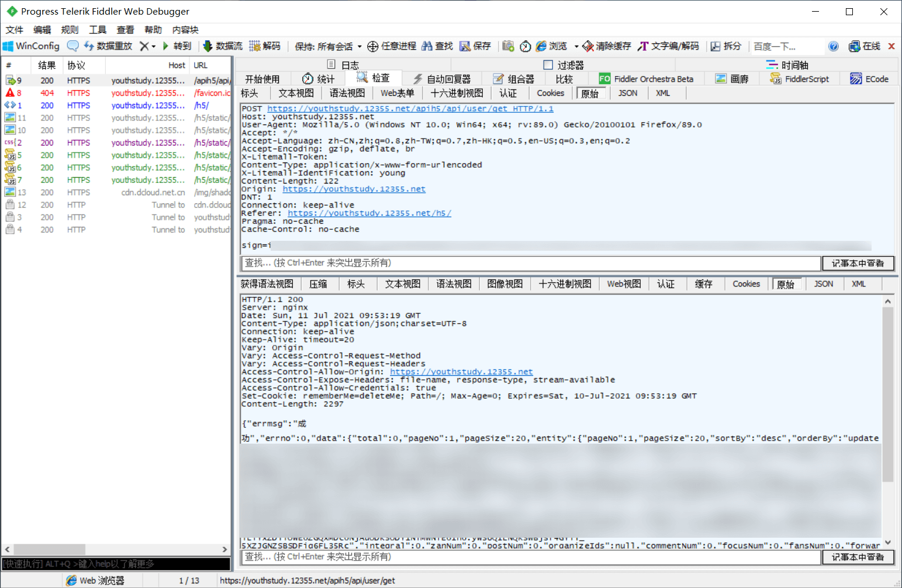The width and height of the screenshot is (902, 588).
Task: Sort sessions by 结果 column header
Action: pos(47,65)
